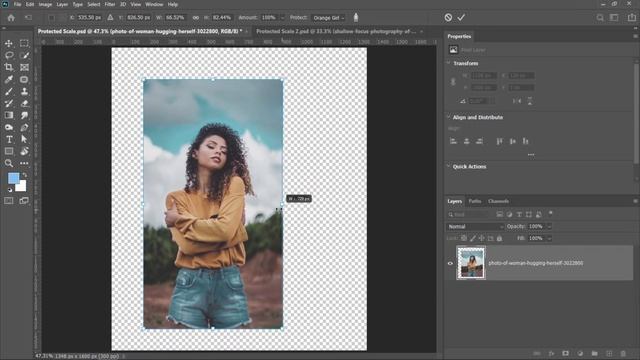
Task: Reset default foreground and background colors
Action: [x=10, y=190]
